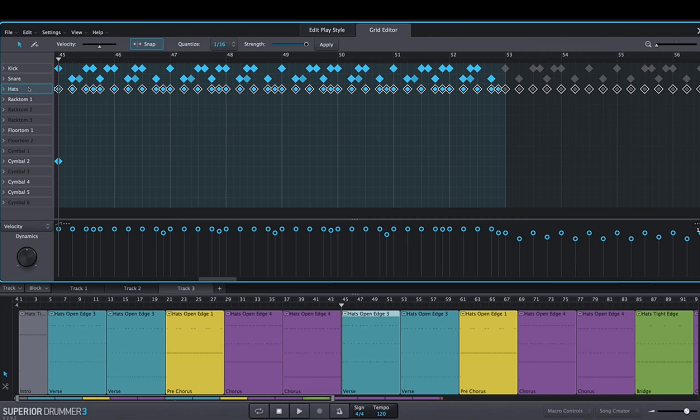Screen dimensions: 700x420
Task: Select the scissors cut tool in song track
Action: pyautogui.click(x=5, y=386)
